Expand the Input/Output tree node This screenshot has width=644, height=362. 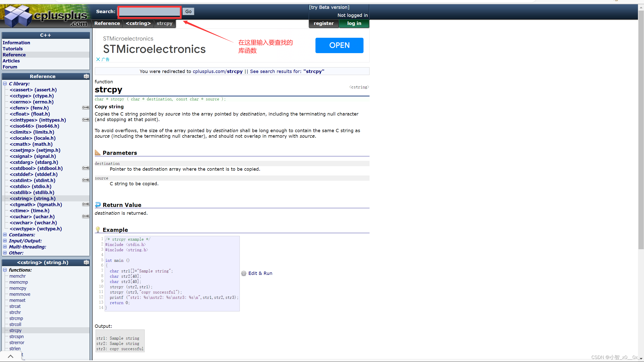(x=5, y=241)
